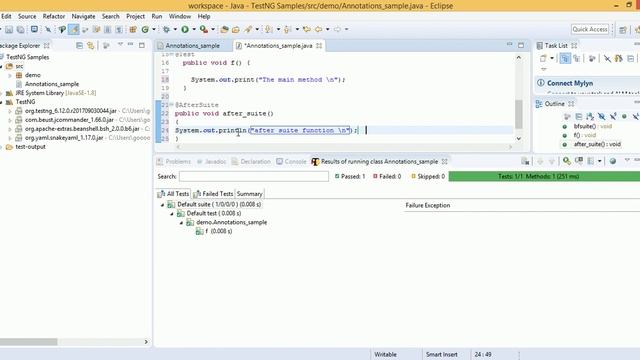This screenshot has height=360, width=640.
Task: Click the Run with red toolbox icon
Action: coord(204,29)
